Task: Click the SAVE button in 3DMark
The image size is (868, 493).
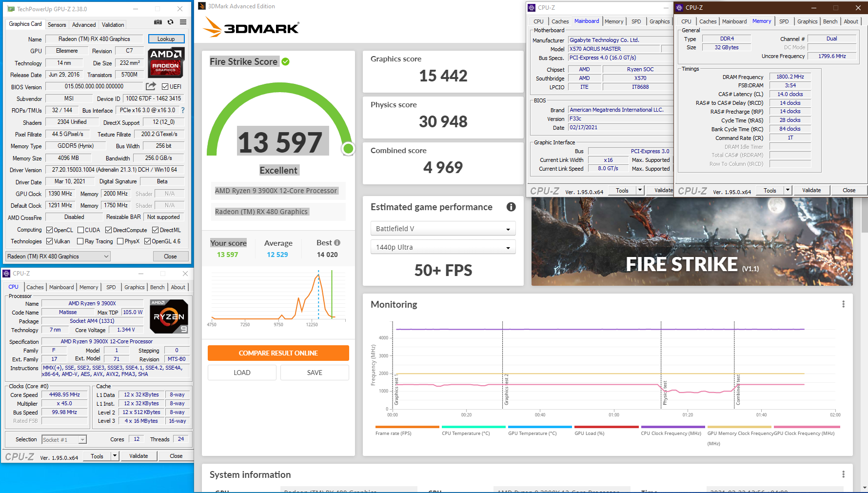Action: tap(315, 373)
